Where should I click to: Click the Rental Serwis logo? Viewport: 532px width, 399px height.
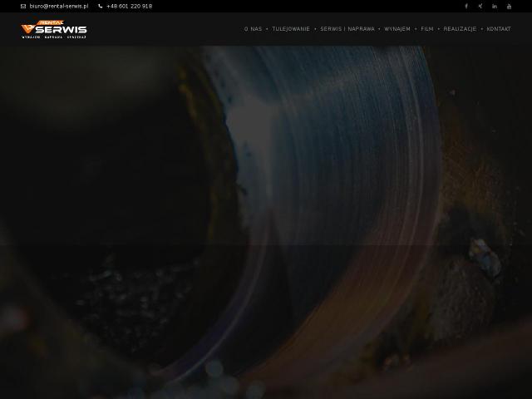53,29
